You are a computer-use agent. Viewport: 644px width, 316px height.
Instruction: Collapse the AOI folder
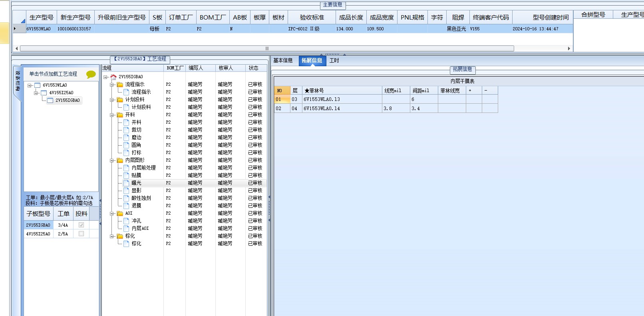[x=112, y=213]
